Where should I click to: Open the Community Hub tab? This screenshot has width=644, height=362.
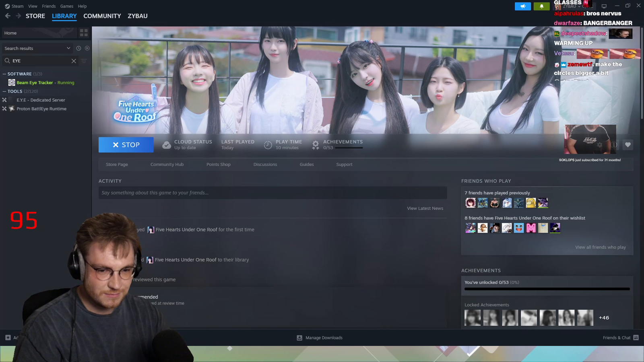click(167, 165)
